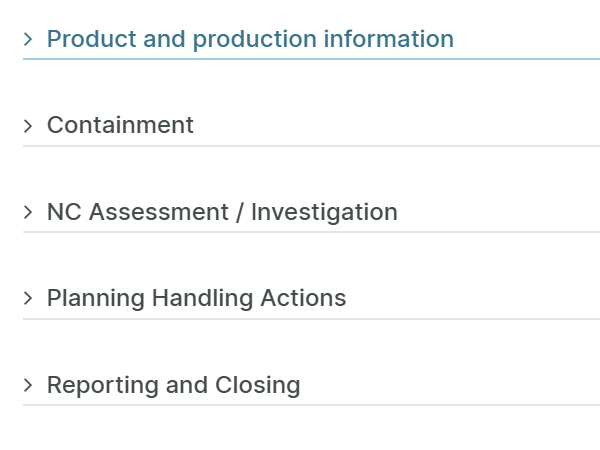
Task: Select the Planning Handling Actions heading text
Action: (x=196, y=298)
